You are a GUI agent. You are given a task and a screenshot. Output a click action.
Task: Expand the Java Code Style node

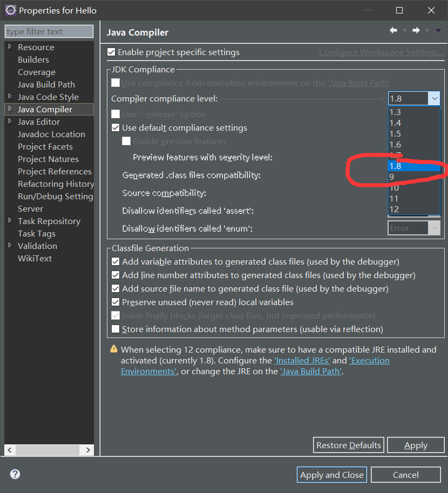(10, 97)
